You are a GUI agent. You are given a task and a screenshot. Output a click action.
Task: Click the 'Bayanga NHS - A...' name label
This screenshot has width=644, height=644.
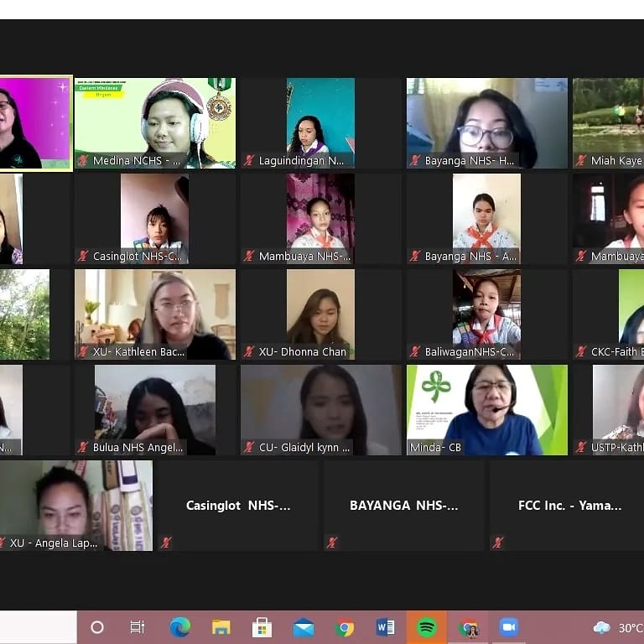pos(470,257)
